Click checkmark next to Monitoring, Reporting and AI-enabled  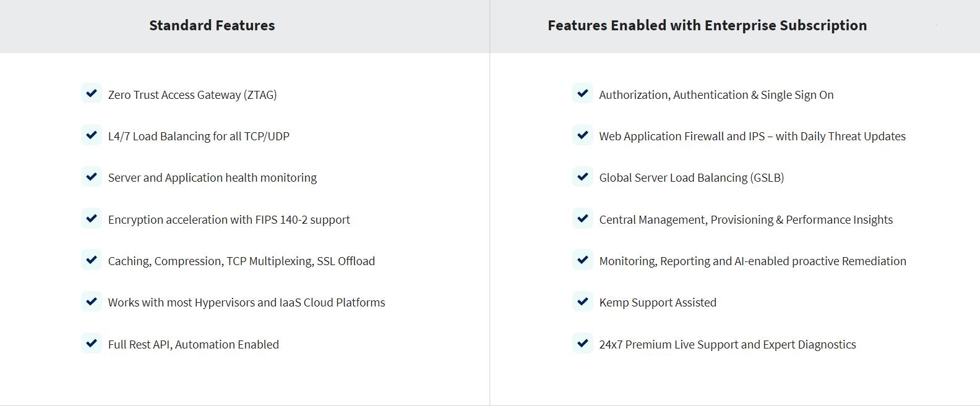tap(582, 260)
